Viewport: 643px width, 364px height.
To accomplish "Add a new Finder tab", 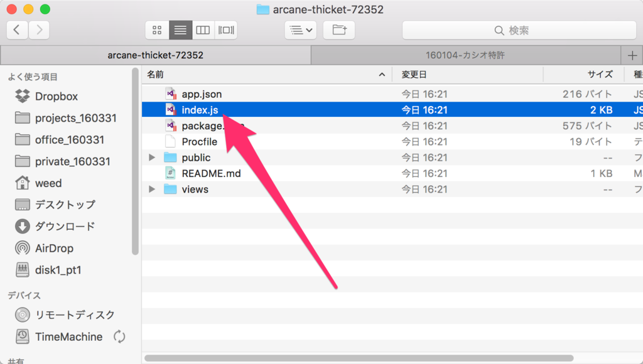I will 632,55.
